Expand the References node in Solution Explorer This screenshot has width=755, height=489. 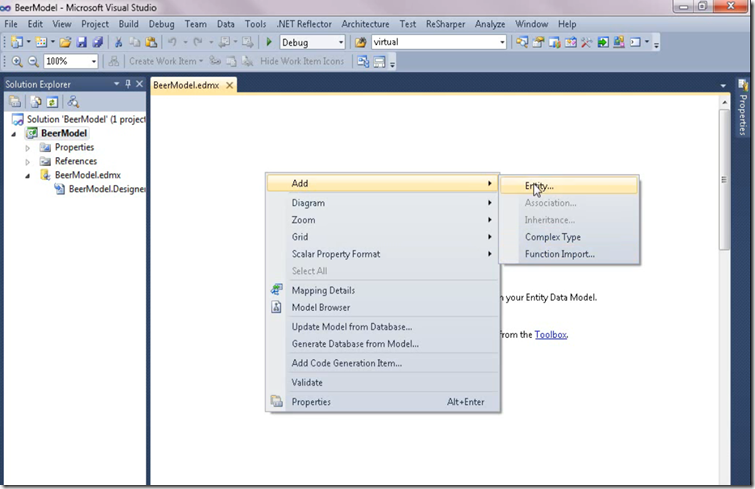(27, 162)
